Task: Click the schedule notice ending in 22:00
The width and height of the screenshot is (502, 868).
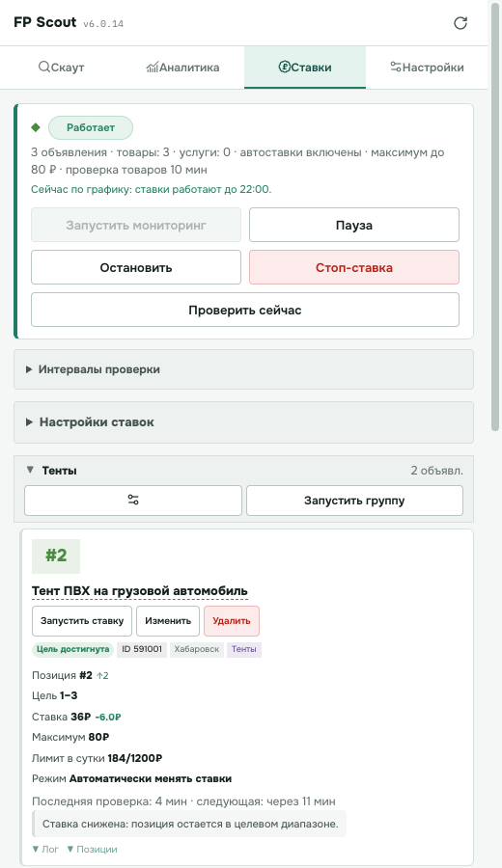Action: pos(152,189)
